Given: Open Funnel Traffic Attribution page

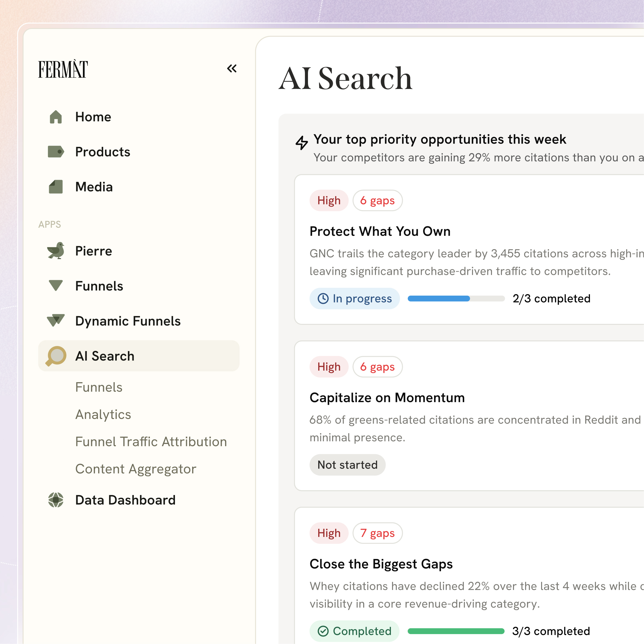Looking at the screenshot, I should (151, 442).
